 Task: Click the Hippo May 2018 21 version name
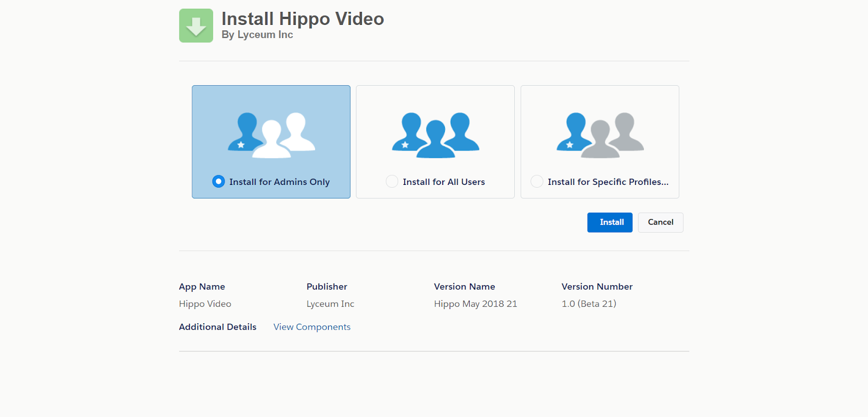[x=475, y=304]
